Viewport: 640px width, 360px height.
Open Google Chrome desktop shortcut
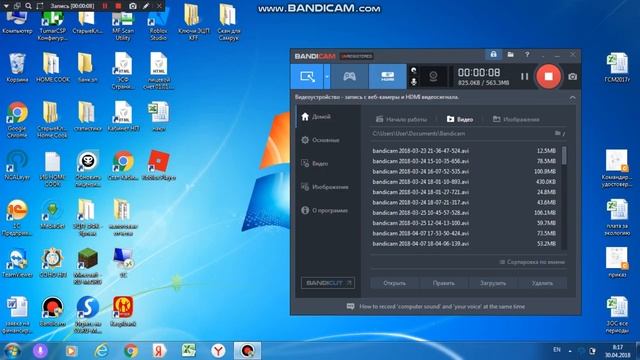17,119
